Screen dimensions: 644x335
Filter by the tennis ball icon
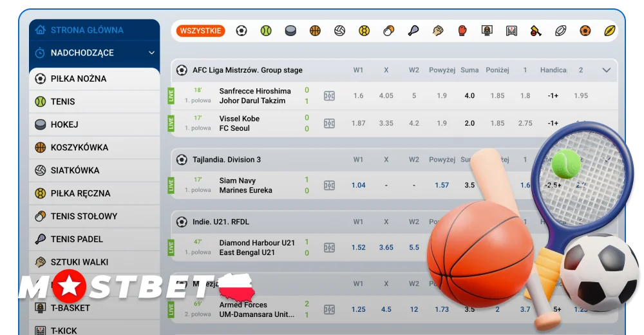(x=266, y=31)
